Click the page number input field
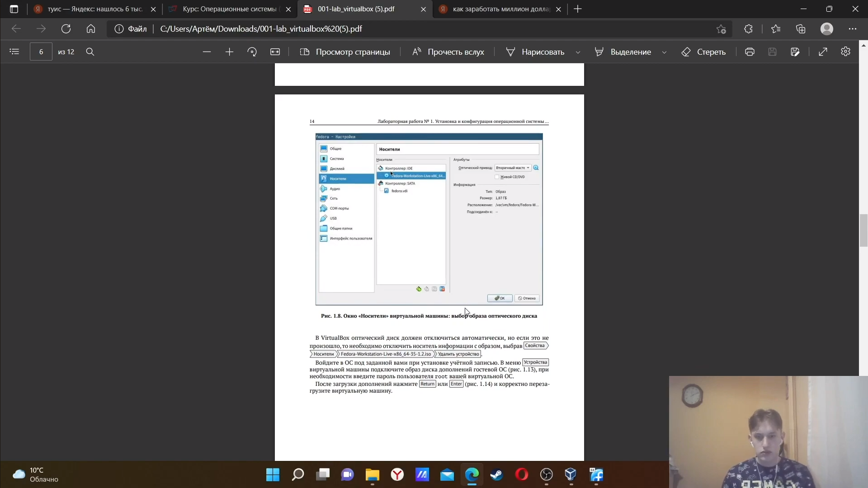Screen dimensions: 868x488 [41, 52]
